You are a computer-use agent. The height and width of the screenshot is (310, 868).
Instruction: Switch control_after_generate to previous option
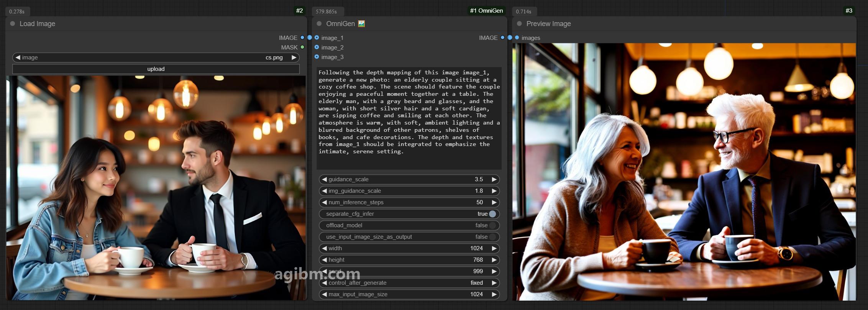(x=324, y=283)
